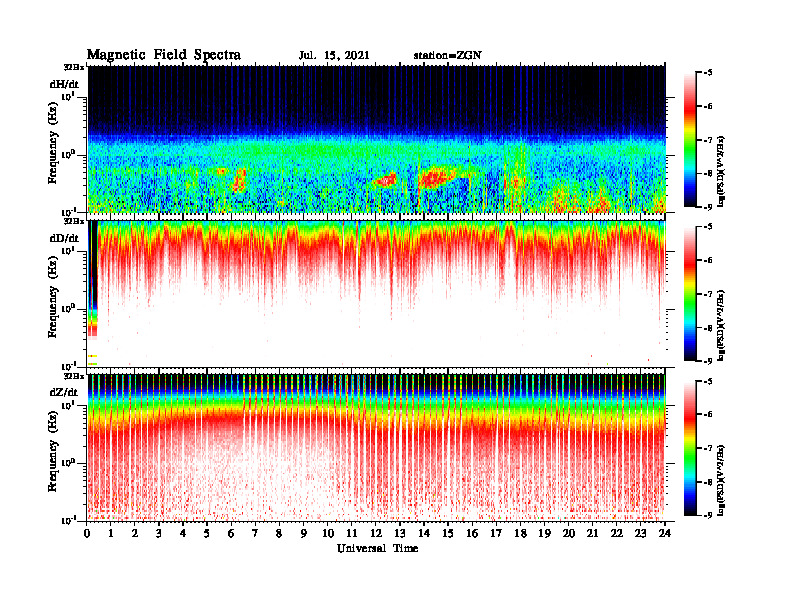Click the dD/dt spectrogram plot area
Viewport: 792px width, 612px height.
377,293
